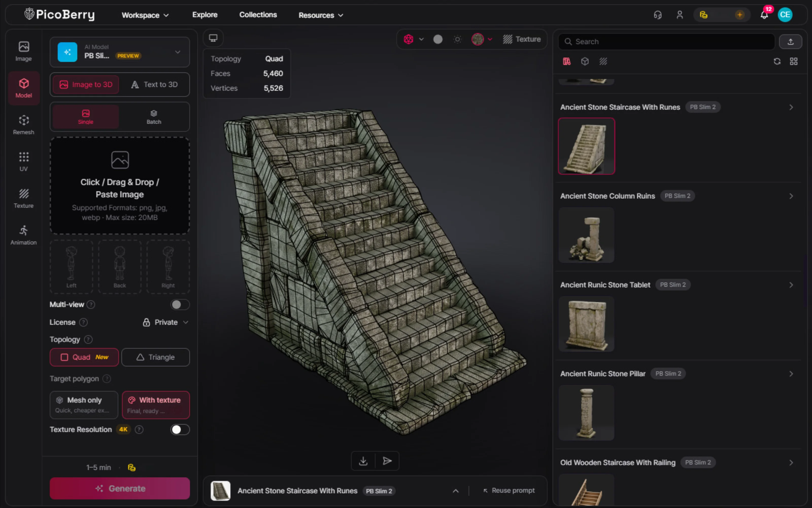
Task: Go to the Explore page
Action: coord(205,15)
